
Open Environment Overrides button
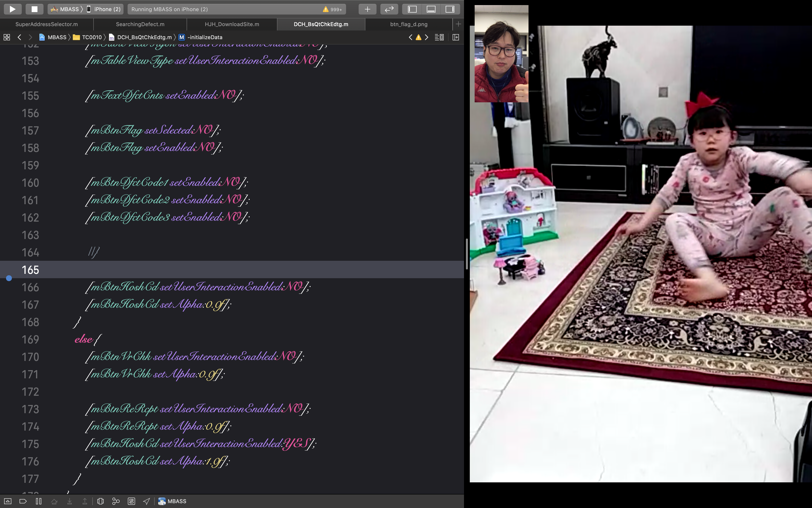pos(131,501)
